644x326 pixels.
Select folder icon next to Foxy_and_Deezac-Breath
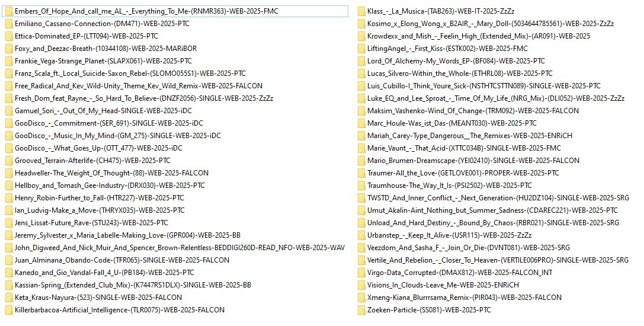tap(9, 49)
